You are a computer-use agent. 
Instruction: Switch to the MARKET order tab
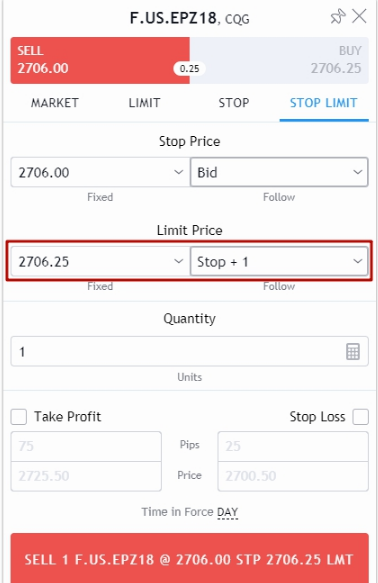pos(55,103)
